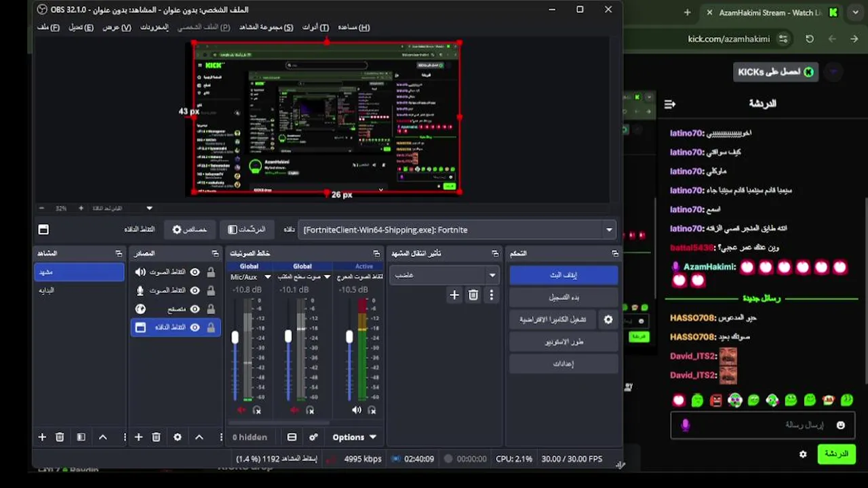Viewport: 868px width, 488px height.
Task: Move selected source up with arrow
Action: [199, 437]
